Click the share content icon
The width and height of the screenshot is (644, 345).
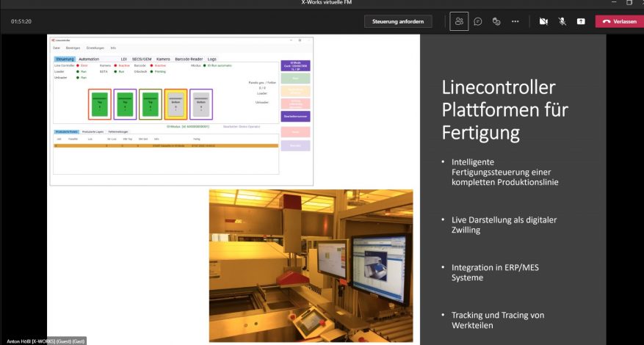(x=581, y=21)
